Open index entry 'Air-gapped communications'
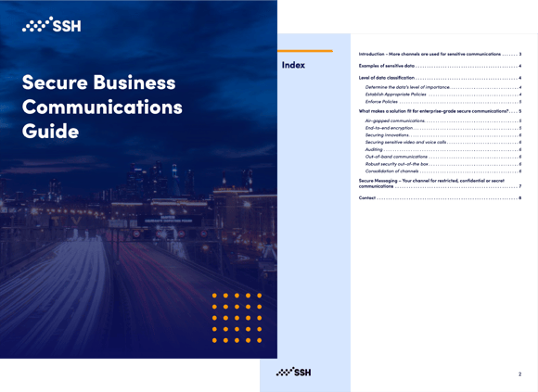This screenshot has width=538, height=392. click(443, 121)
